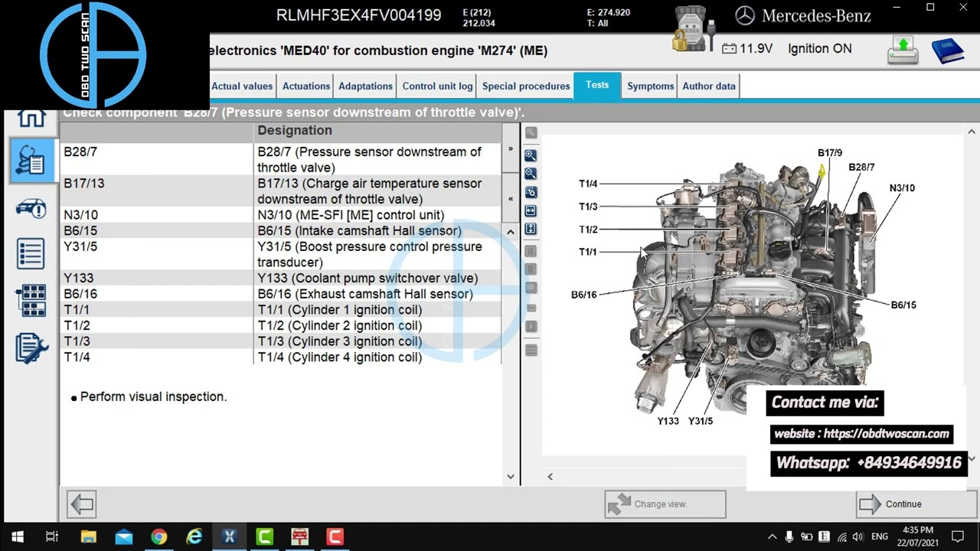Select the Tests tab
Viewport: 980px width, 551px height.
tap(597, 85)
